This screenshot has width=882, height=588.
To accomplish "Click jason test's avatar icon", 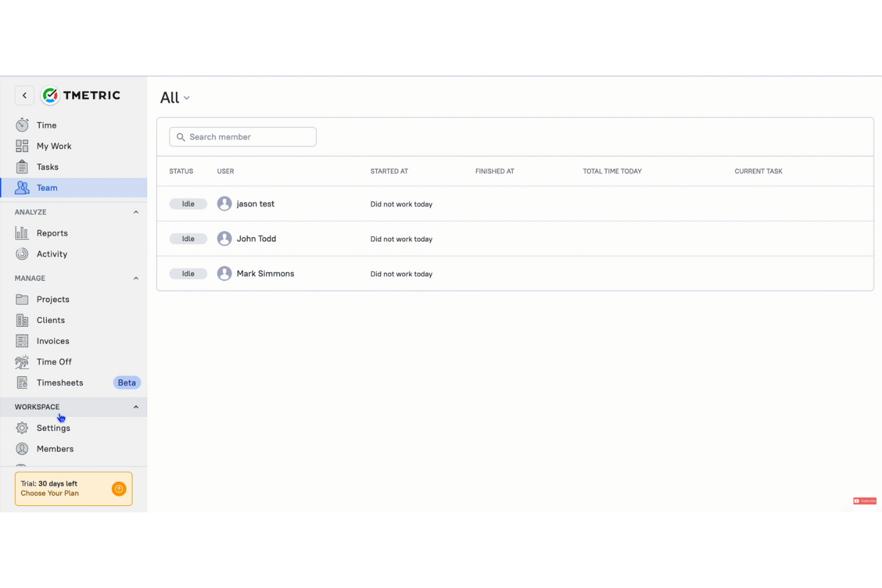I will pyautogui.click(x=224, y=203).
